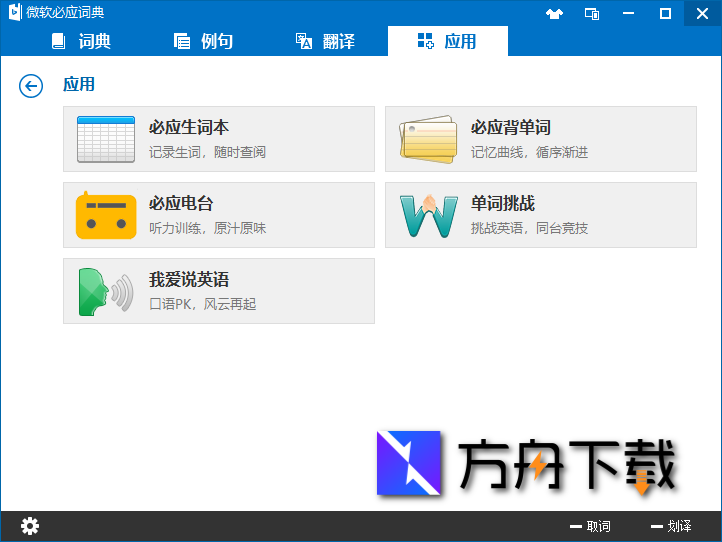Screen dimensions: 722x542
Task: Click the book icon in 词典 tab
Action: click(58, 41)
